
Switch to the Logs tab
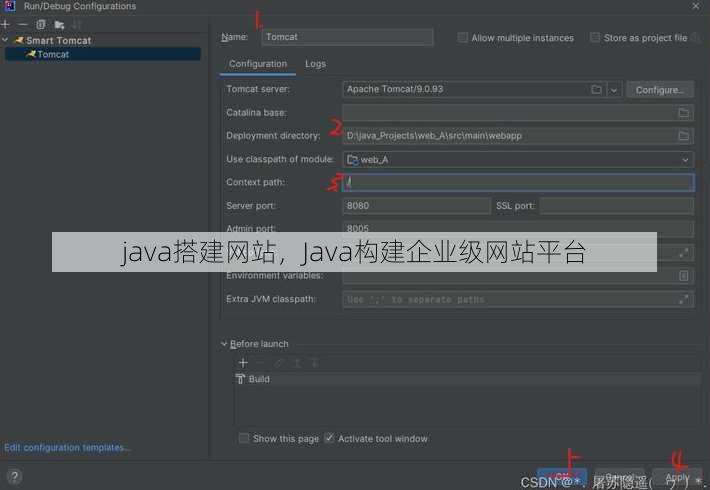click(x=316, y=64)
